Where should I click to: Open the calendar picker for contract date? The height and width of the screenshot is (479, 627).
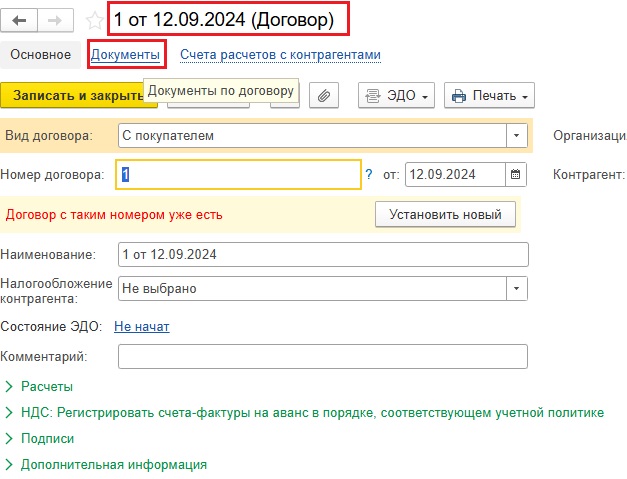(515, 174)
